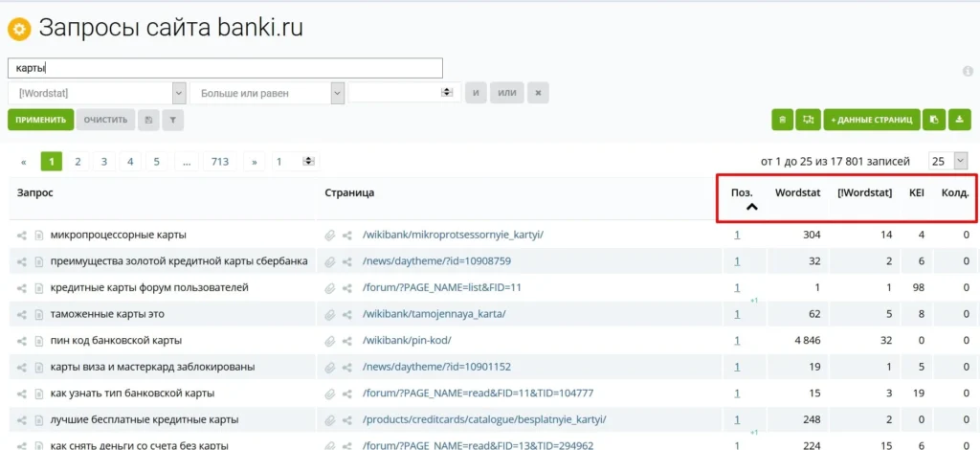Image resolution: width=980 pixels, height=450 pixels.
Task: Sort by the KEI column header
Action: [916, 193]
